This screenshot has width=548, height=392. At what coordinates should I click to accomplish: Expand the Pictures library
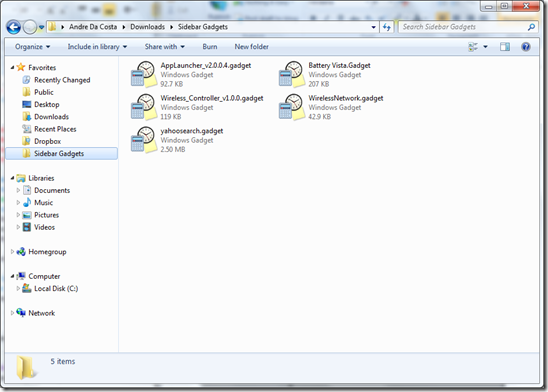18,215
